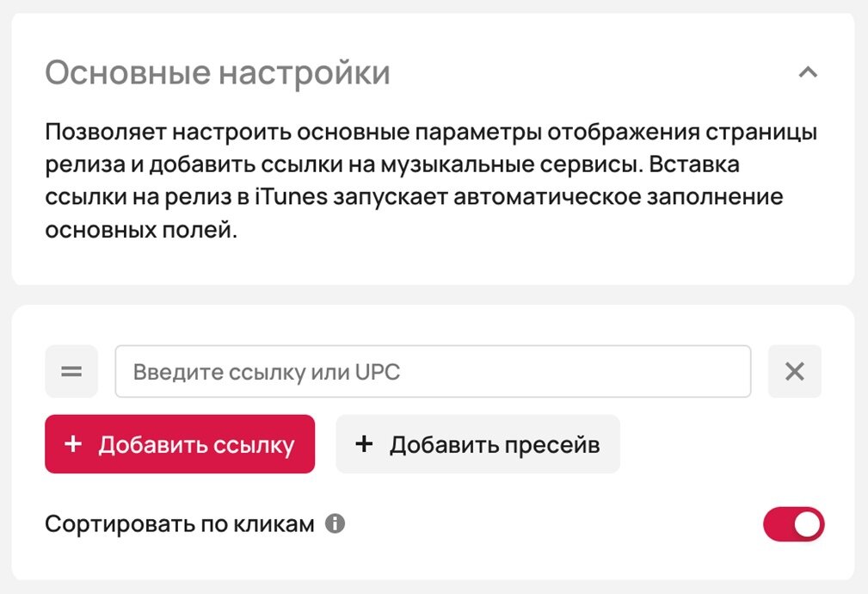
Task: Click the Основные настройки section heading
Action: (218, 72)
